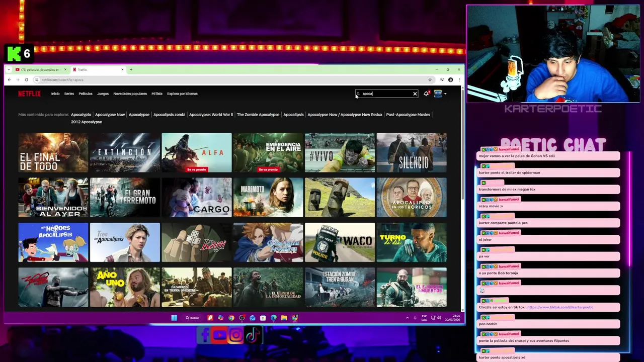Open the Cargo title card
The width and height of the screenshot is (644, 362).
[197, 198]
